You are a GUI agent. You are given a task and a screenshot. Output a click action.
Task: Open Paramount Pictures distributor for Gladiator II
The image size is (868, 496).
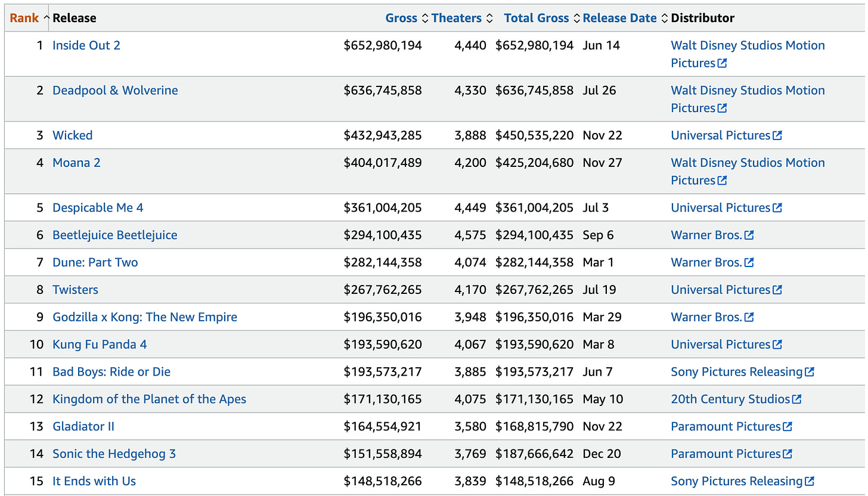point(726,427)
